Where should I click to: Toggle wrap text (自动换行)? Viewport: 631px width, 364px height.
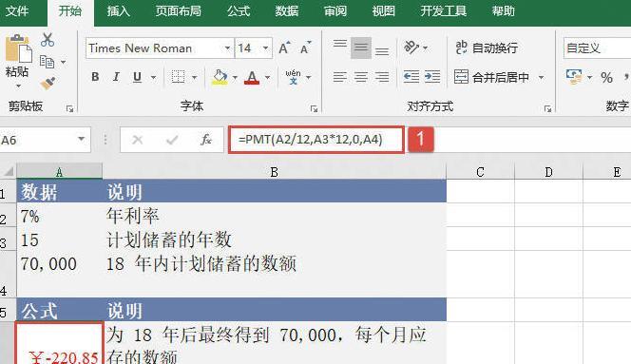click(x=487, y=48)
